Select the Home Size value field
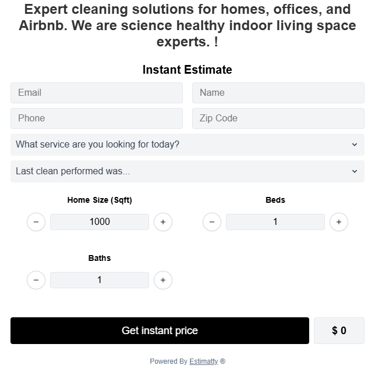 [100, 222]
